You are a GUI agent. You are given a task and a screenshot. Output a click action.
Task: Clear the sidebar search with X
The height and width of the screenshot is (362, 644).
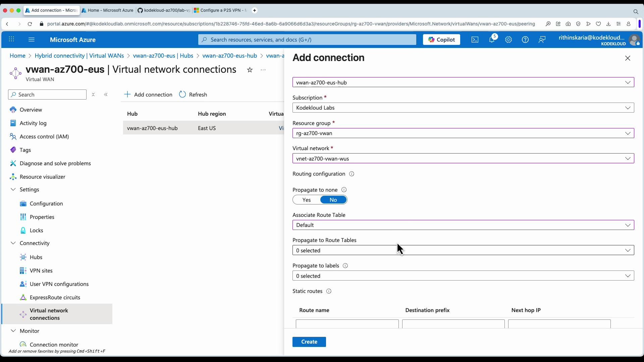pyautogui.click(x=93, y=95)
